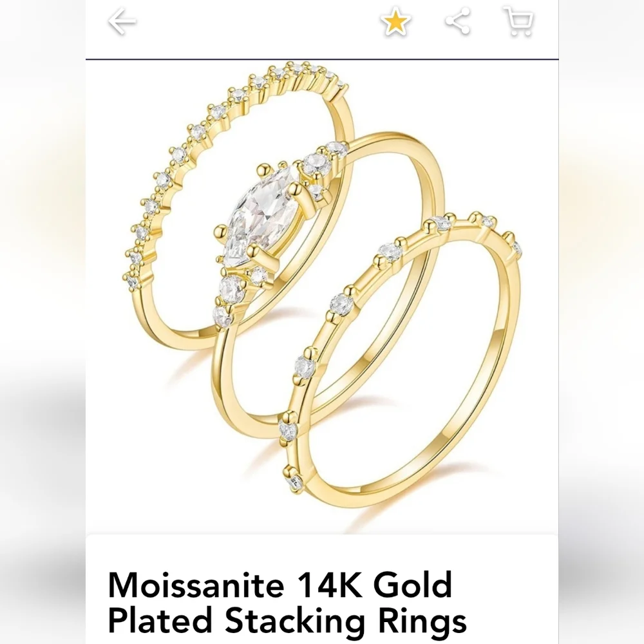Click the blurred left background margin
644x644 pixels.
tap(43, 322)
